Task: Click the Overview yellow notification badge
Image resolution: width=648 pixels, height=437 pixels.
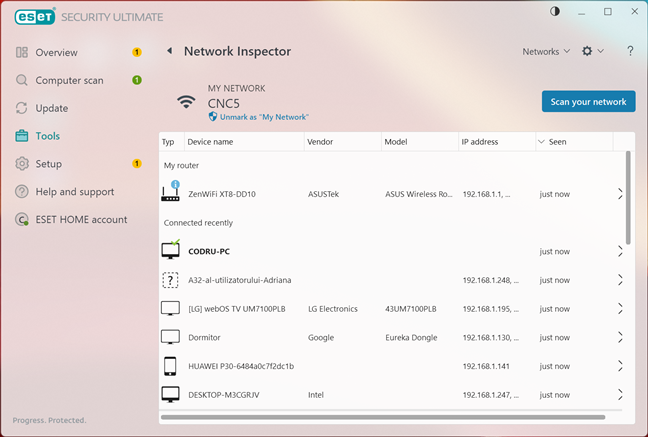Action: point(137,52)
